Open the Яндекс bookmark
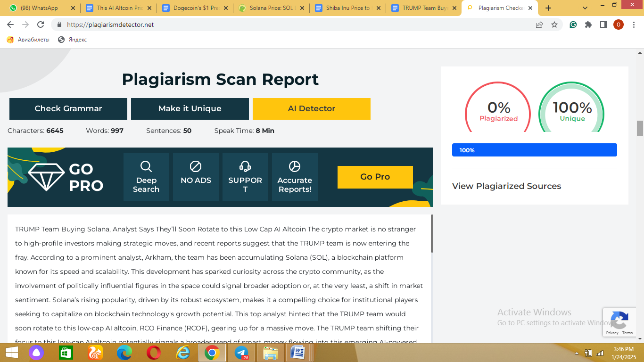 coord(73,40)
